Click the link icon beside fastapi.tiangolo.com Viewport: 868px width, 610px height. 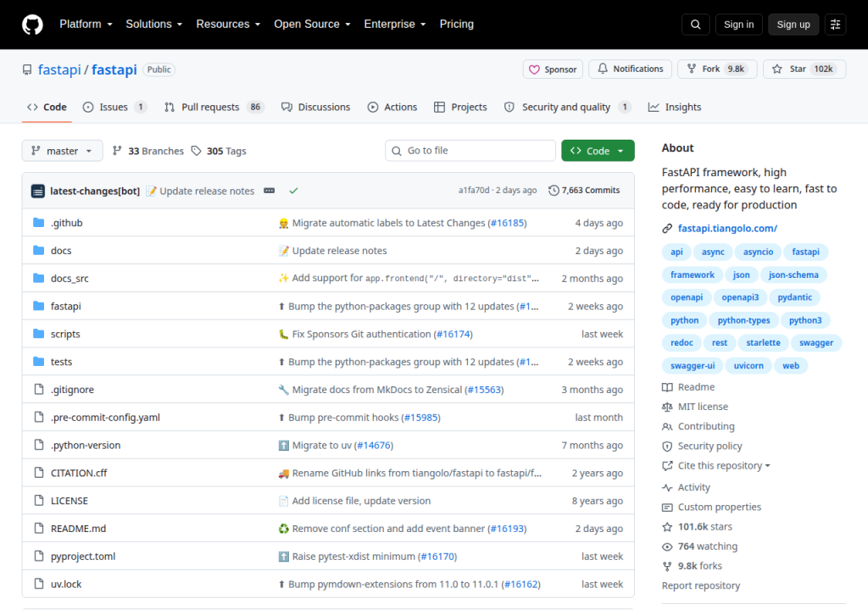coord(667,228)
